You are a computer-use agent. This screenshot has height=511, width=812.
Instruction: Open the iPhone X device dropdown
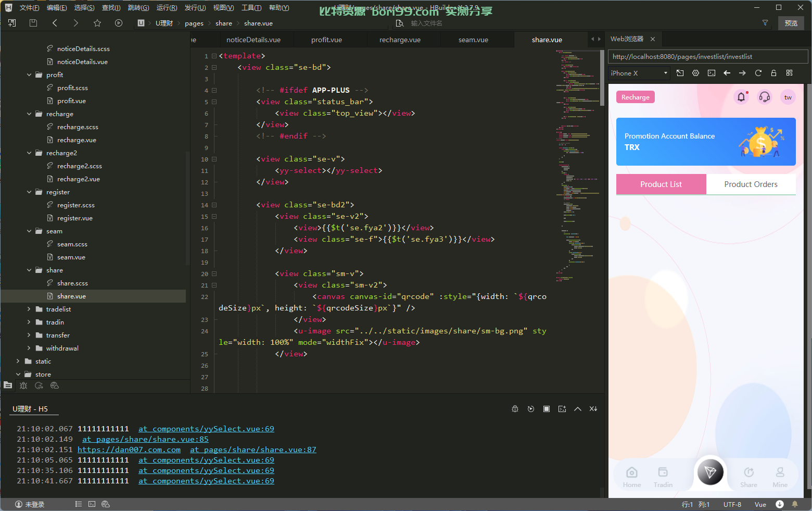coord(639,73)
